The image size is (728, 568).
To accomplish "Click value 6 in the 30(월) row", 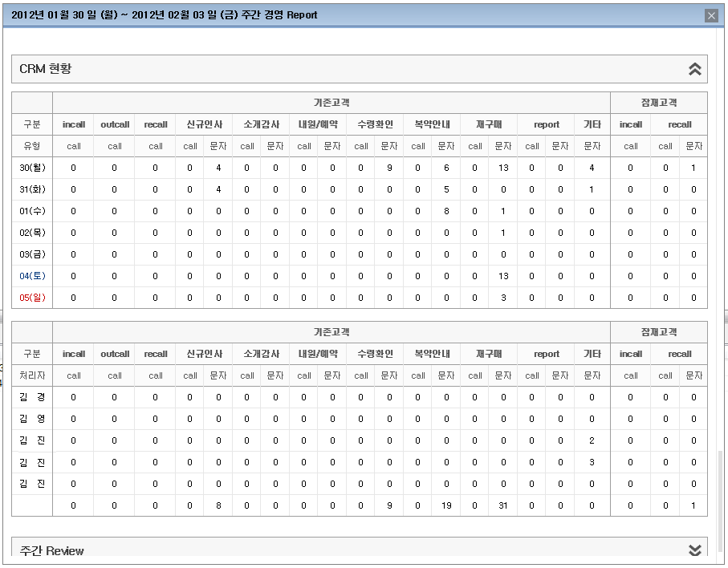I will tap(446, 168).
